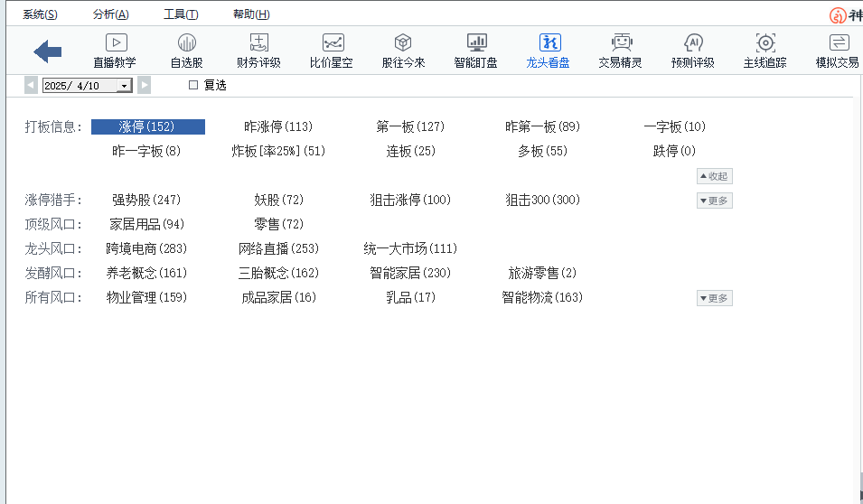The width and height of the screenshot is (863, 504).
Task: Open 预测评级 AI forecast icon
Action: coord(693,43)
